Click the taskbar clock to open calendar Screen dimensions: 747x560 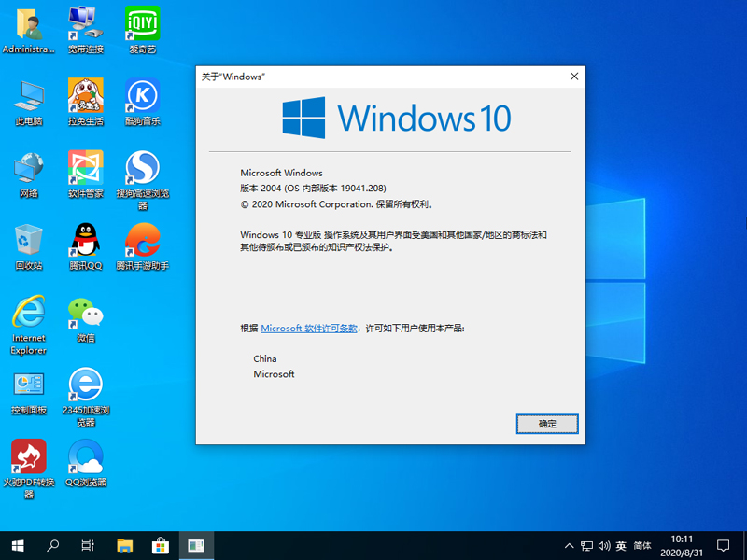click(x=683, y=544)
